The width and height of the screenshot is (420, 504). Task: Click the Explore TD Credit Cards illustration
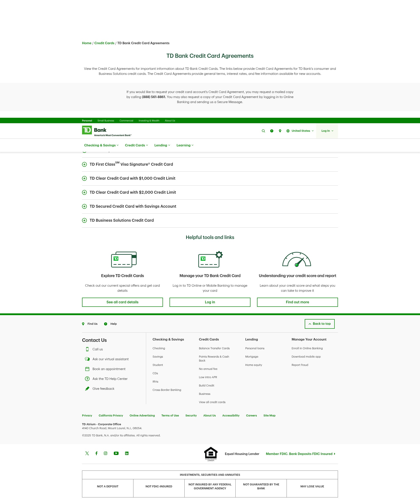(124, 259)
